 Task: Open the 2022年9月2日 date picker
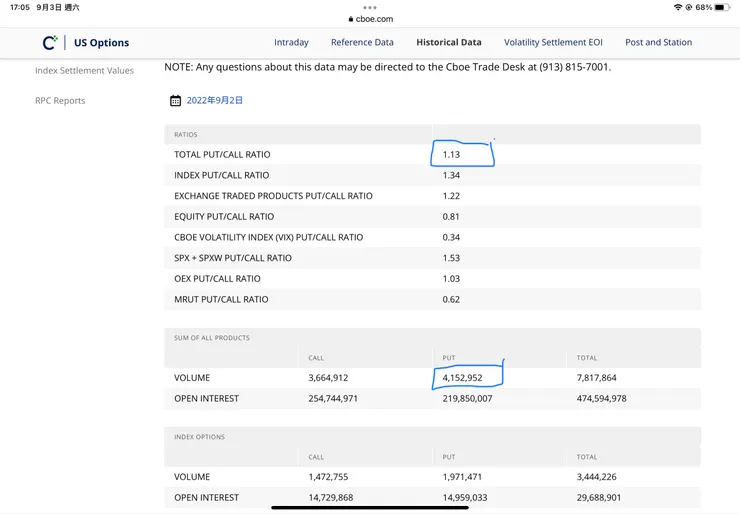[x=214, y=101]
